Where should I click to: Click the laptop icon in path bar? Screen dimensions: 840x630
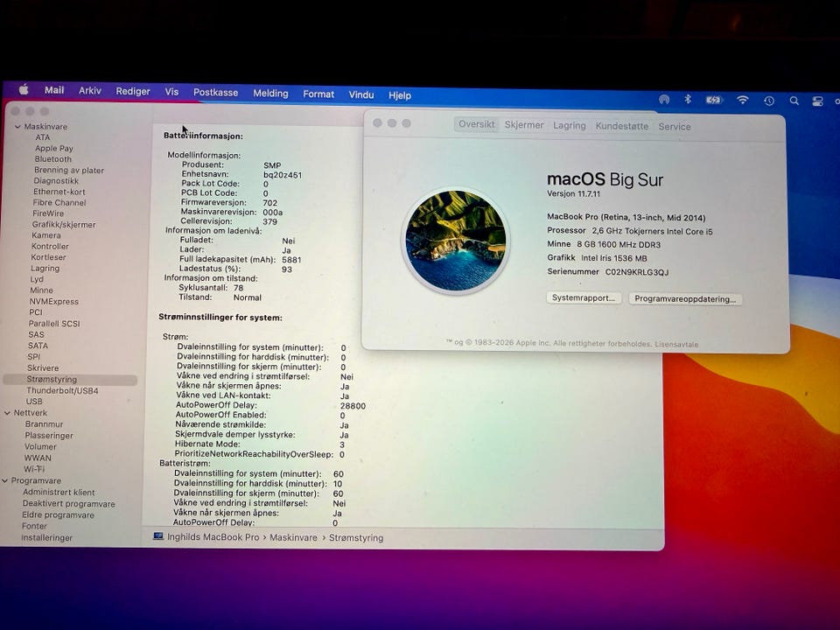click(x=158, y=536)
